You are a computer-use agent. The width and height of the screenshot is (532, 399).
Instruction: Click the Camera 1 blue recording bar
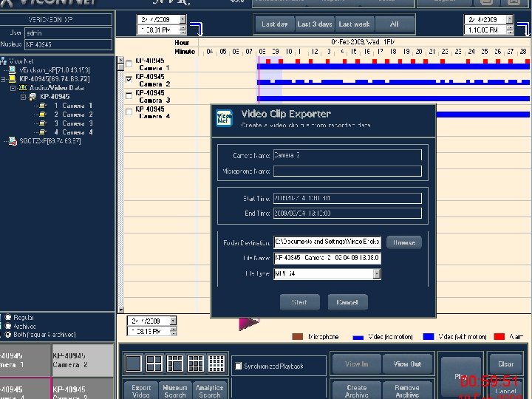394,66
